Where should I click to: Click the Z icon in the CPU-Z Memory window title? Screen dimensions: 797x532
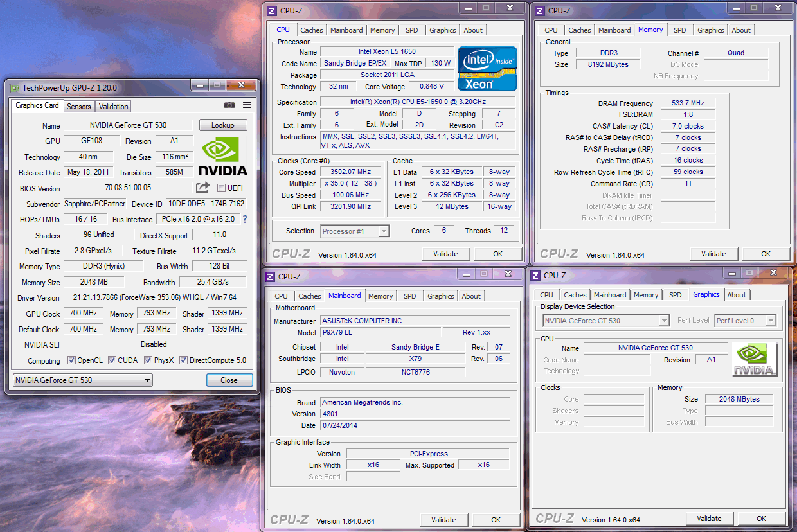540,11
